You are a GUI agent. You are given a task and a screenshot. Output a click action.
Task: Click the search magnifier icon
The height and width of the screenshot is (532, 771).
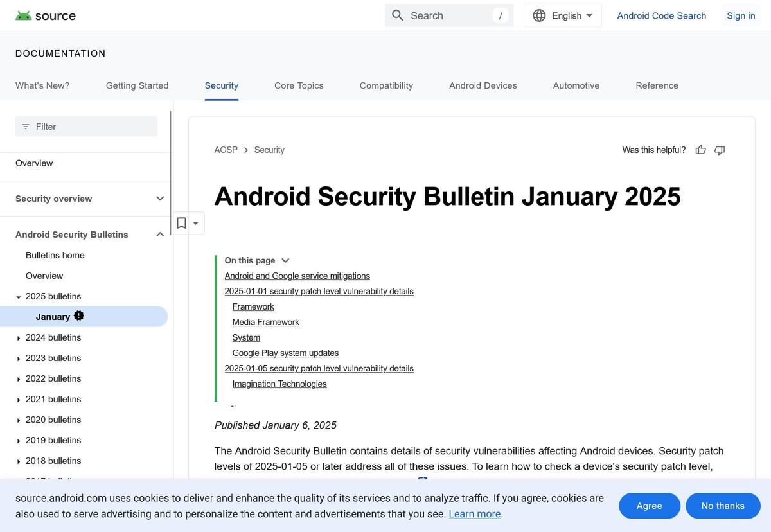398,15
